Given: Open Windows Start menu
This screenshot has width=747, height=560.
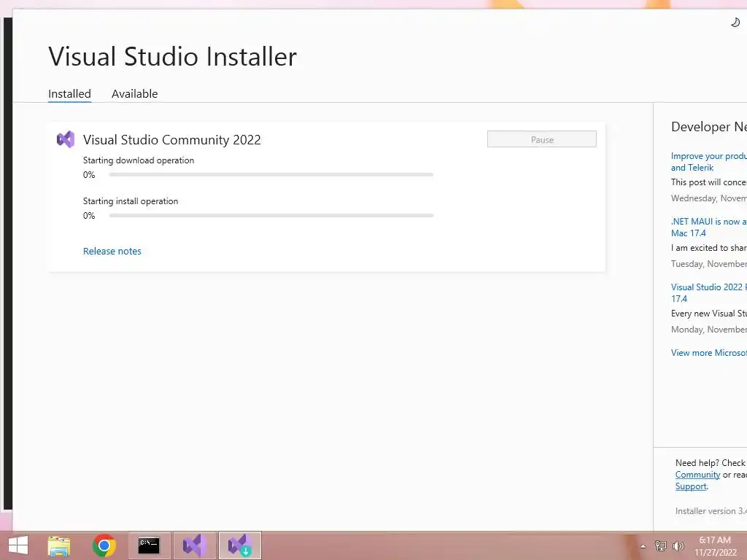Looking at the screenshot, I should pos(18,545).
